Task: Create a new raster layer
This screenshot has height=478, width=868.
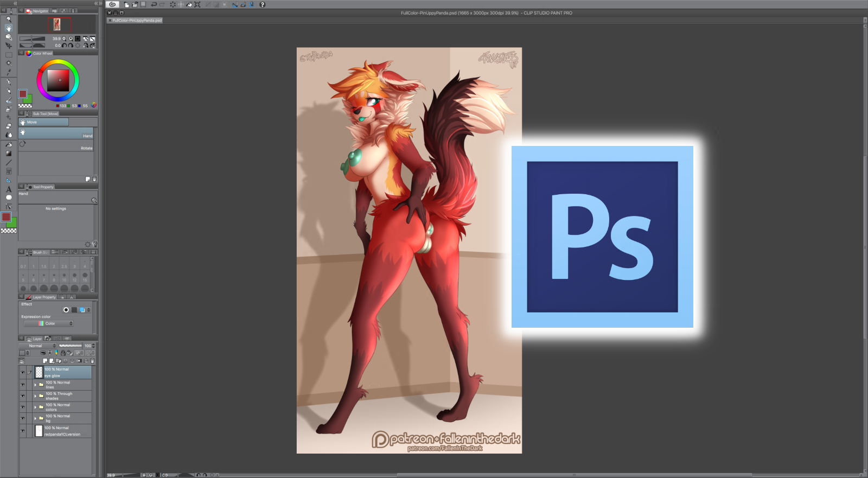Action: pyautogui.click(x=45, y=361)
